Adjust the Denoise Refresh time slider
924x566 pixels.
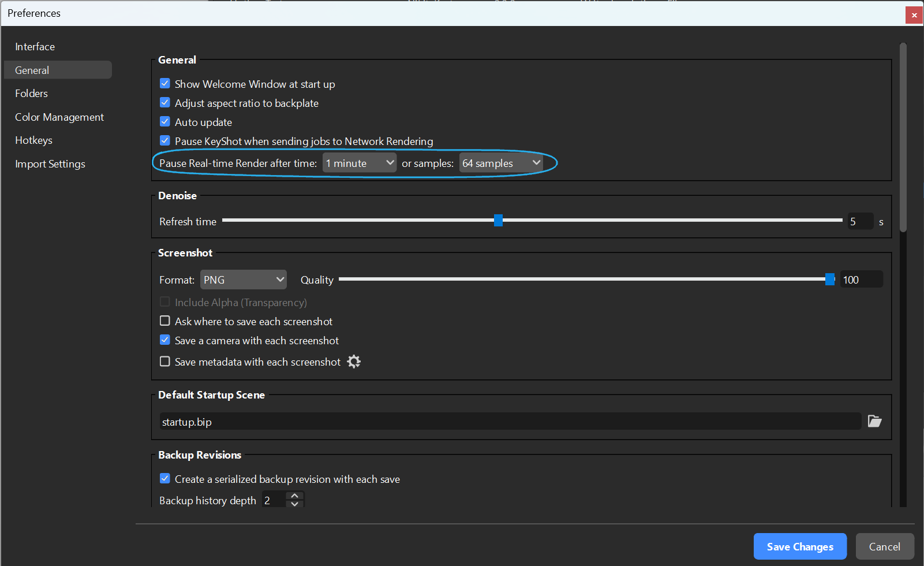click(497, 220)
